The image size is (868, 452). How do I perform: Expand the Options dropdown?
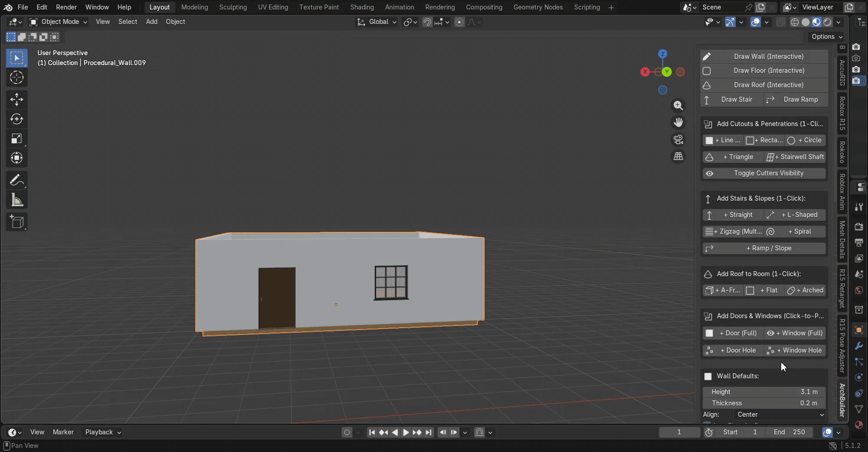pos(827,37)
